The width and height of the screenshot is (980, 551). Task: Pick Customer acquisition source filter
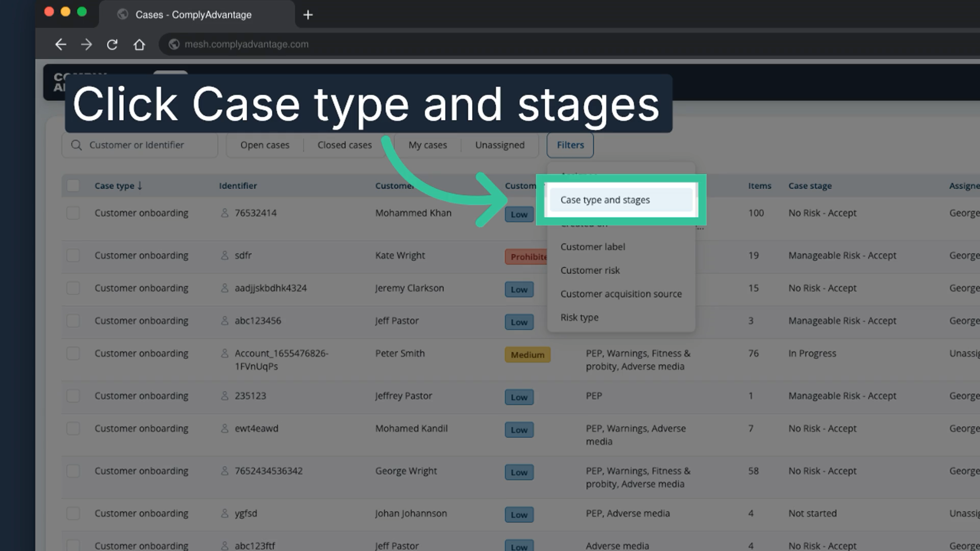[621, 294]
